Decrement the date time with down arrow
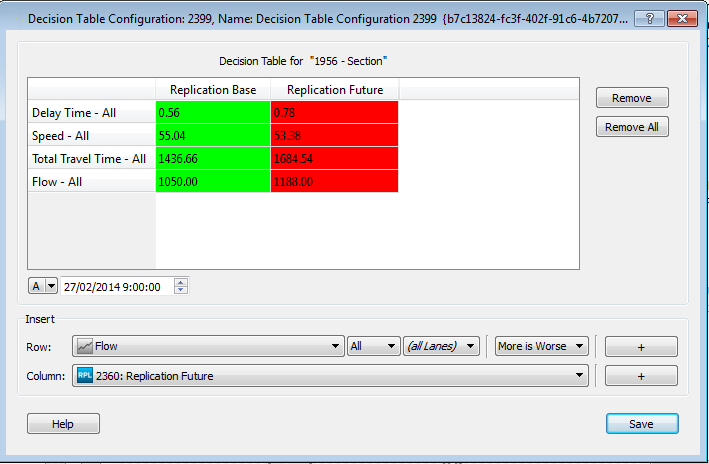Screen dimensions: 709x464 (180, 290)
